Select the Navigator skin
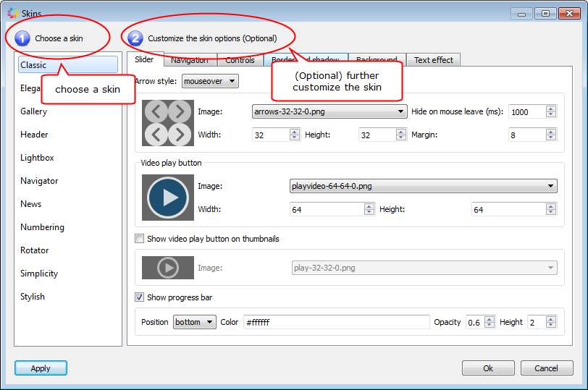The height and width of the screenshot is (390, 588). [x=39, y=181]
